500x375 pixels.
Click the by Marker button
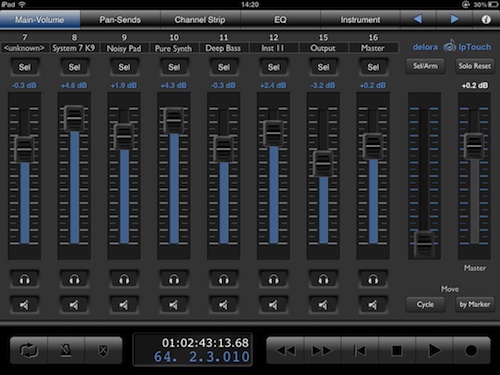(475, 304)
